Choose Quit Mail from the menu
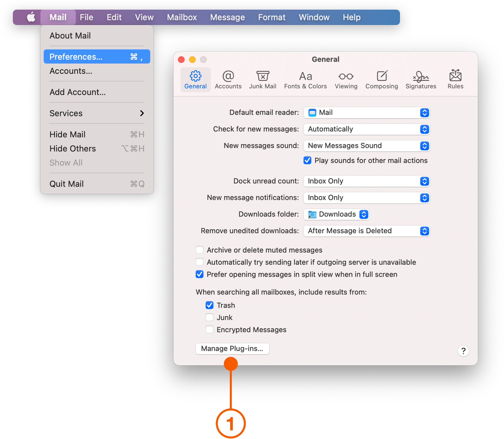The width and height of the screenshot is (504, 439). (x=97, y=184)
